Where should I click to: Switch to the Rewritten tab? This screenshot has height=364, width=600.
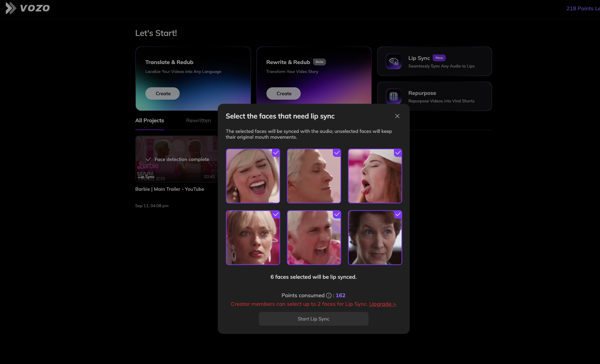click(198, 120)
